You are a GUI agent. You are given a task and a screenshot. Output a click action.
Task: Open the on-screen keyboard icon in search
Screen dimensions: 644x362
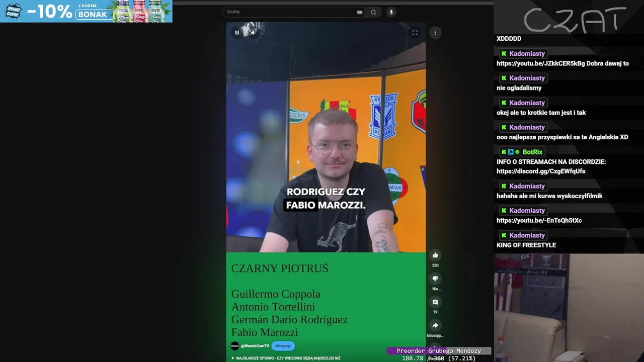360,12
